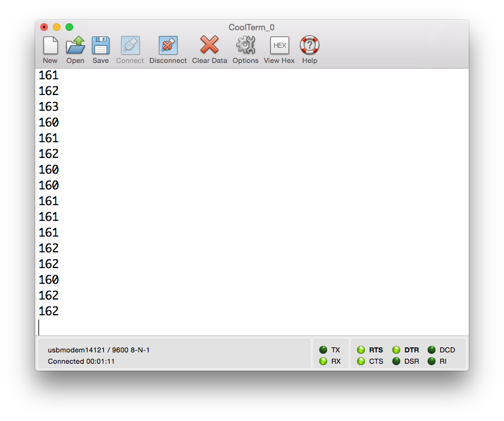This screenshot has width=504, height=421.
Task: Click the TX status LED
Action: [323, 350]
